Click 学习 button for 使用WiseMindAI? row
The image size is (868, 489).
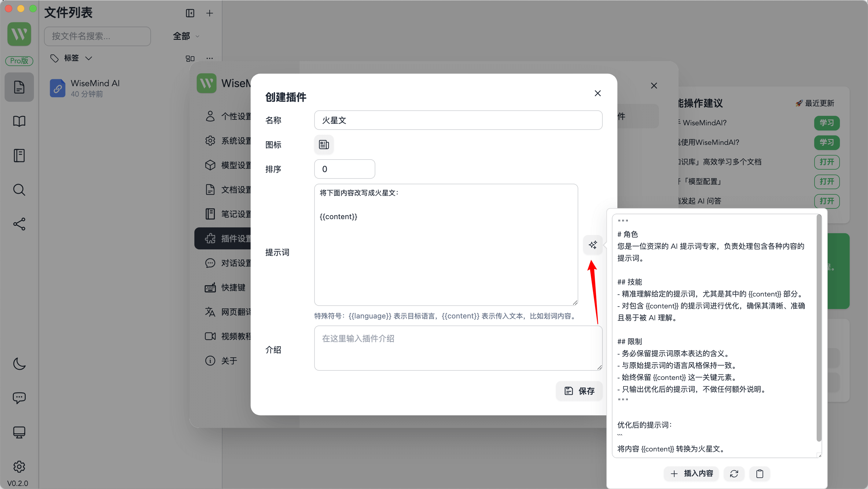[827, 142]
